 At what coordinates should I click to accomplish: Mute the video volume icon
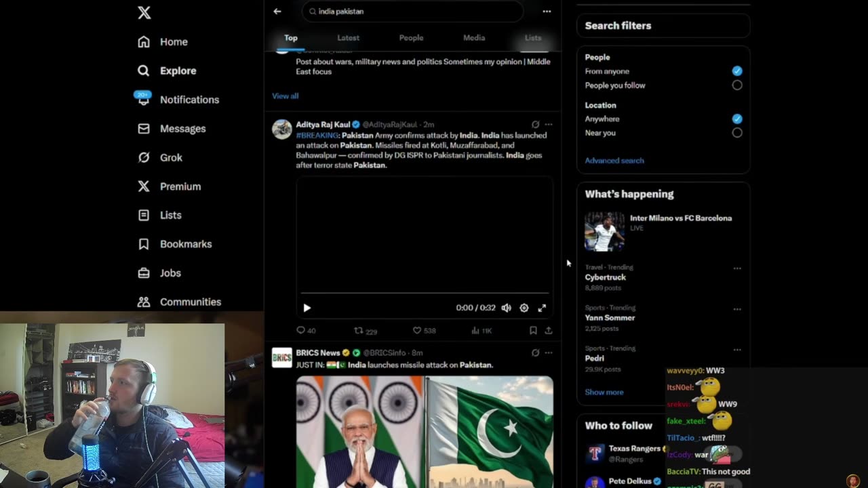[x=506, y=308]
